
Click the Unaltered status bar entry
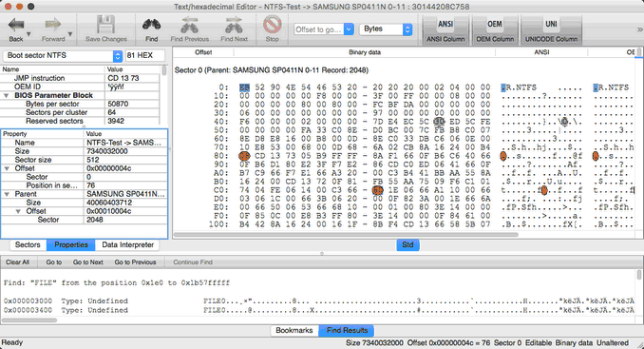(613, 343)
